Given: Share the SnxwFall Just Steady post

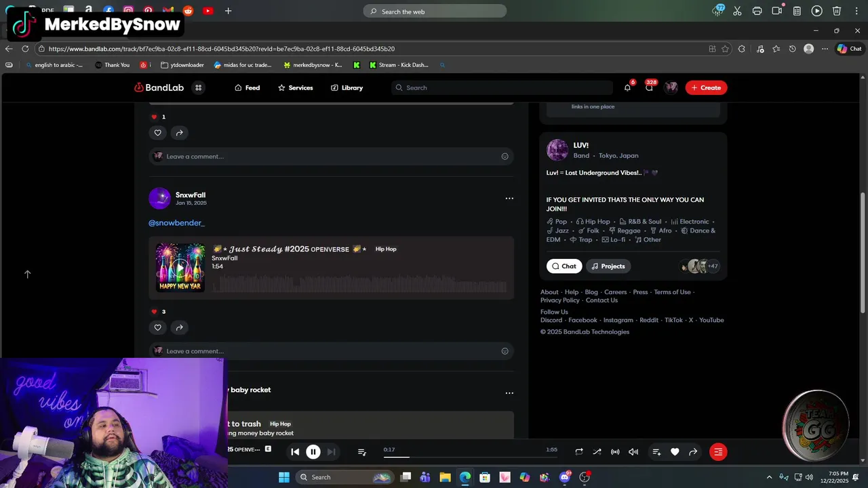Looking at the screenshot, I should point(179,327).
